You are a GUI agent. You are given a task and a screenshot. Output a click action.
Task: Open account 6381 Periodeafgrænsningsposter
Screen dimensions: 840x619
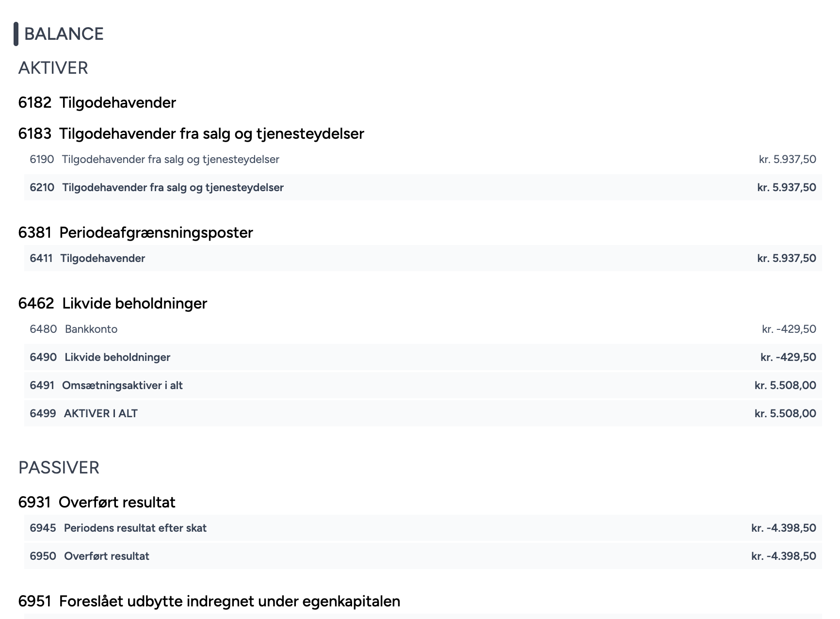pyautogui.click(x=136, y=232)
